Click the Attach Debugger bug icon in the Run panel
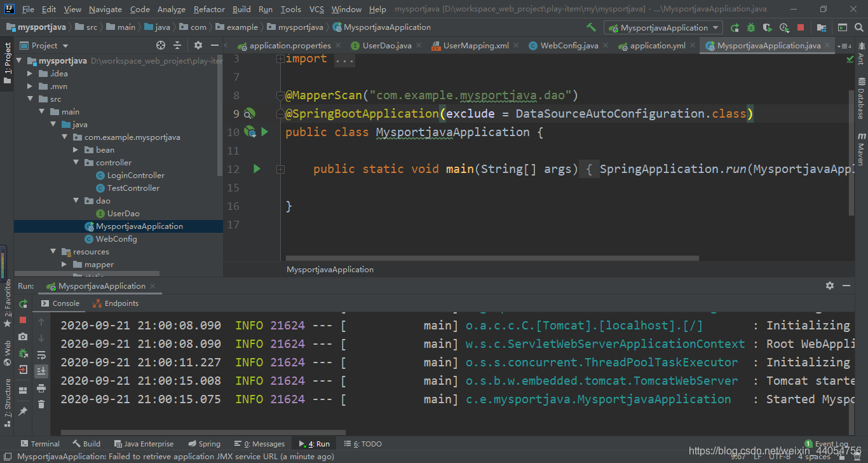 coord(23,353)
